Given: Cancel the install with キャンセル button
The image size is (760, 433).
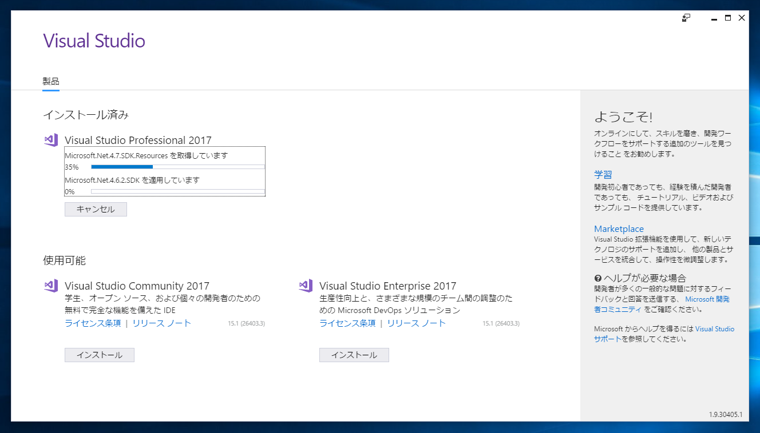Looking at the screenshot, I should click(95, 209).
